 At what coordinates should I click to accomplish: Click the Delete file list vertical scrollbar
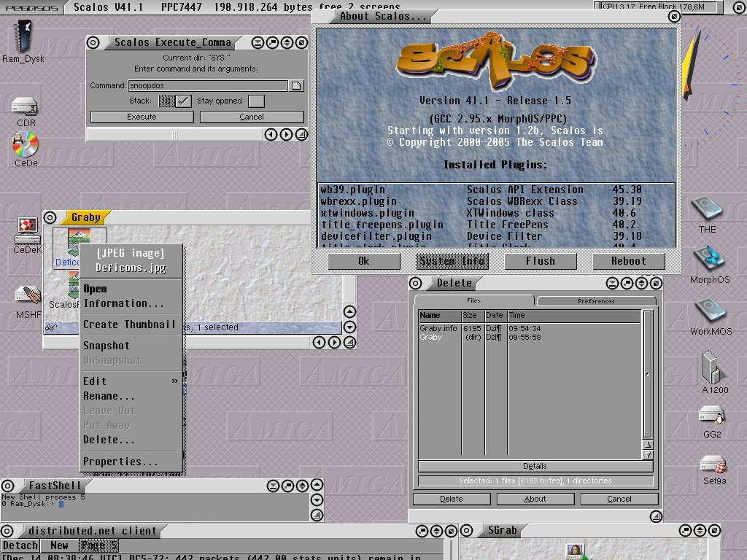[648, 374]
